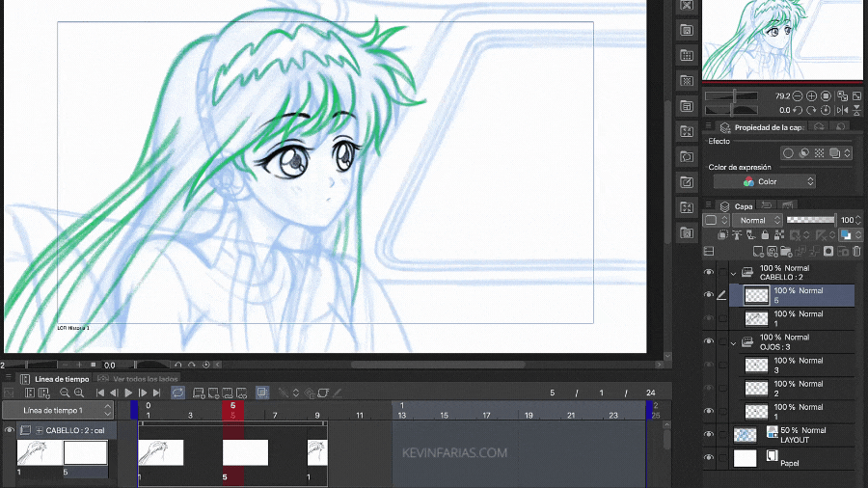Toggle the onion skin button
The width and height of the screenshot is (868, 488).
coord(262,393)
